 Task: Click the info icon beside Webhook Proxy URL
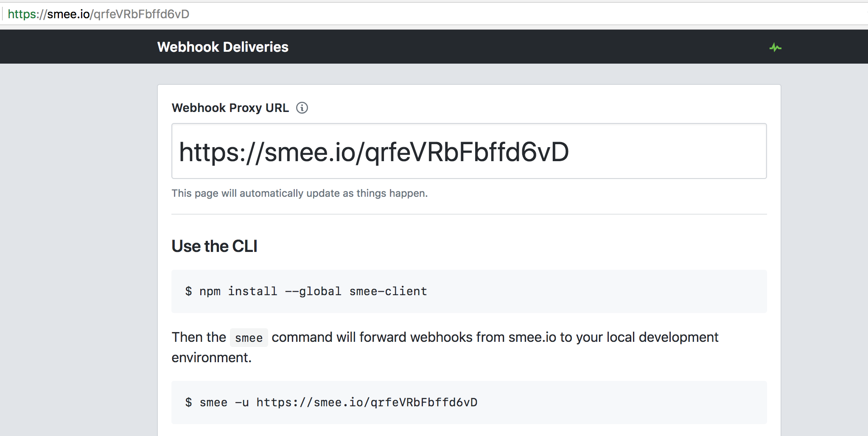[x=302, y=108]
